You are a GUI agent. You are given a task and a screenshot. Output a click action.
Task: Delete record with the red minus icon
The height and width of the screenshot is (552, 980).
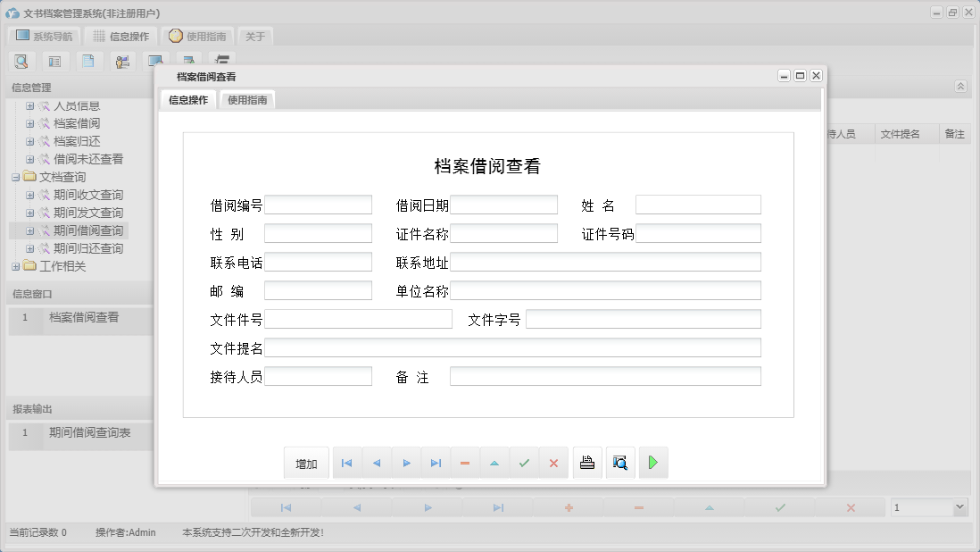point(464,462)
